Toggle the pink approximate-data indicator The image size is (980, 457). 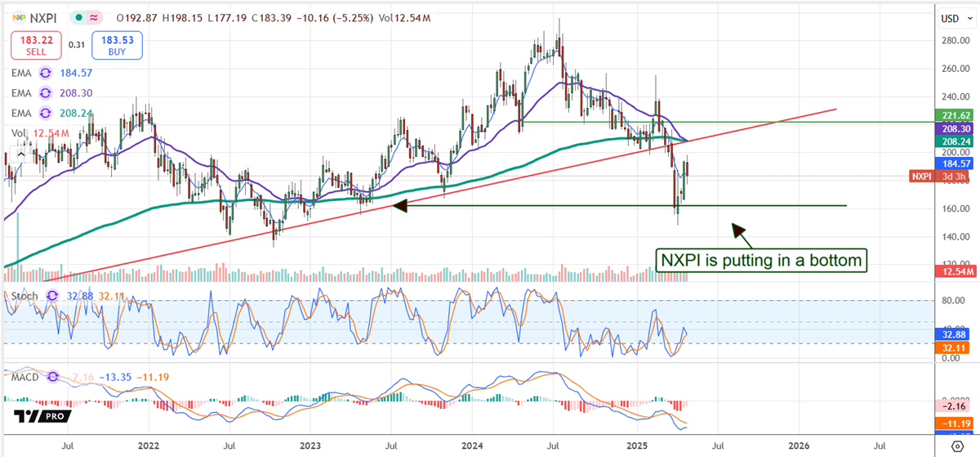(95, 16)
